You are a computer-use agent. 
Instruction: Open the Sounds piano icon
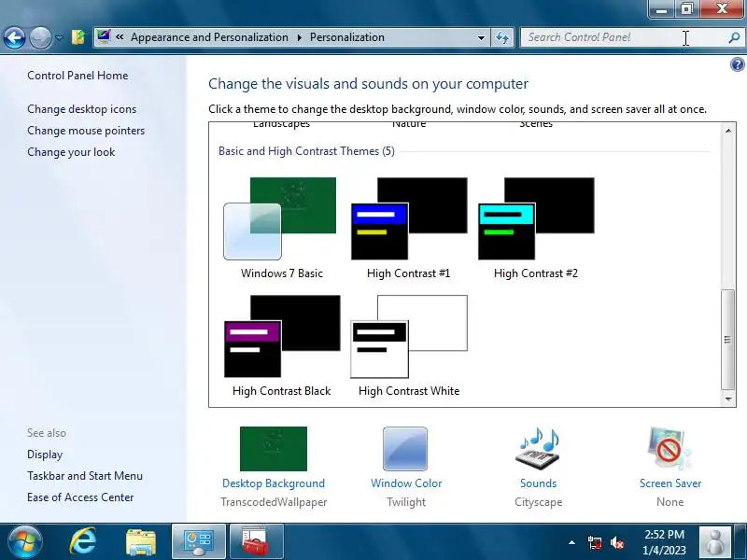point(538,449)
